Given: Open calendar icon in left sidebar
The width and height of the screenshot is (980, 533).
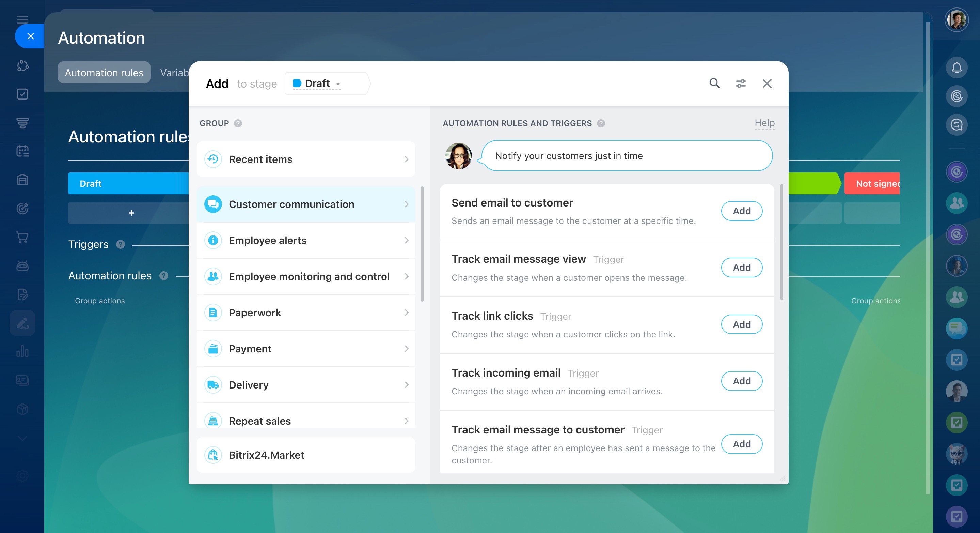Looking at the screenshot, I should coord(22,151).
